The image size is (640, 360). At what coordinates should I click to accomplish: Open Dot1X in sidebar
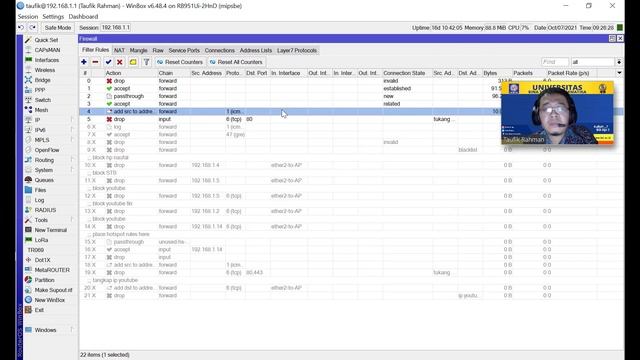(x=42, y=260)
